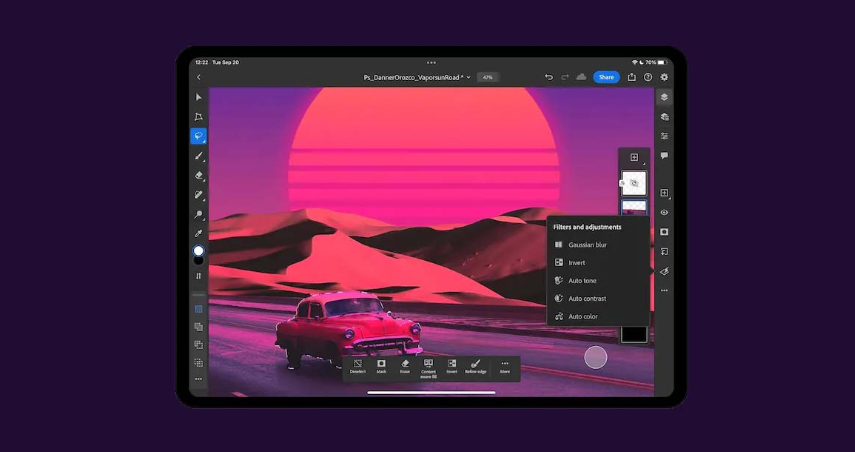
Task: Open the Ps_DannerOrozco_VaporsunRoad document name dropdown
Action: (x=417, y=77)
